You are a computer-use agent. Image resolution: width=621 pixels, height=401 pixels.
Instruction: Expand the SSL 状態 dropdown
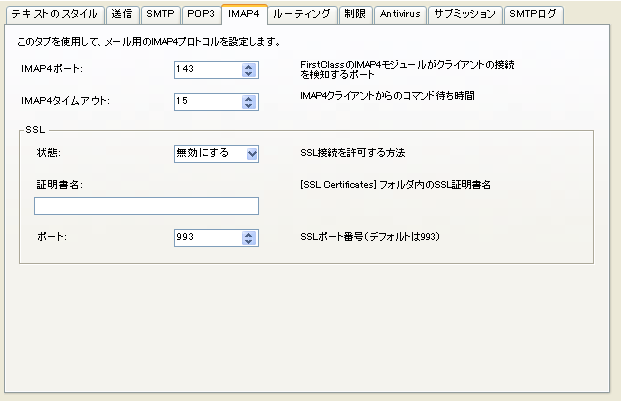tap(251, 153)
